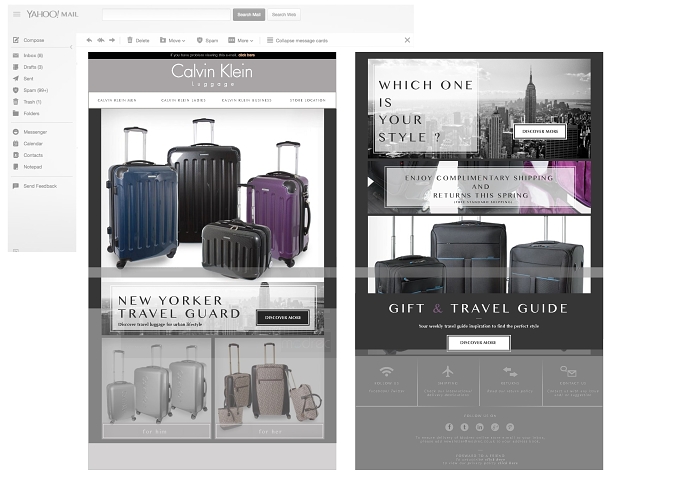The height and width of the screenshot is (481, 680).
Task: Click the black soft-shell luggage image
Action: 479,255
